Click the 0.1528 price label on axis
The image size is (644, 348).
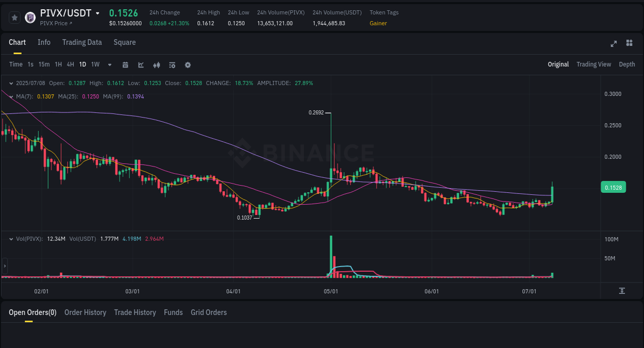[613, 187]
